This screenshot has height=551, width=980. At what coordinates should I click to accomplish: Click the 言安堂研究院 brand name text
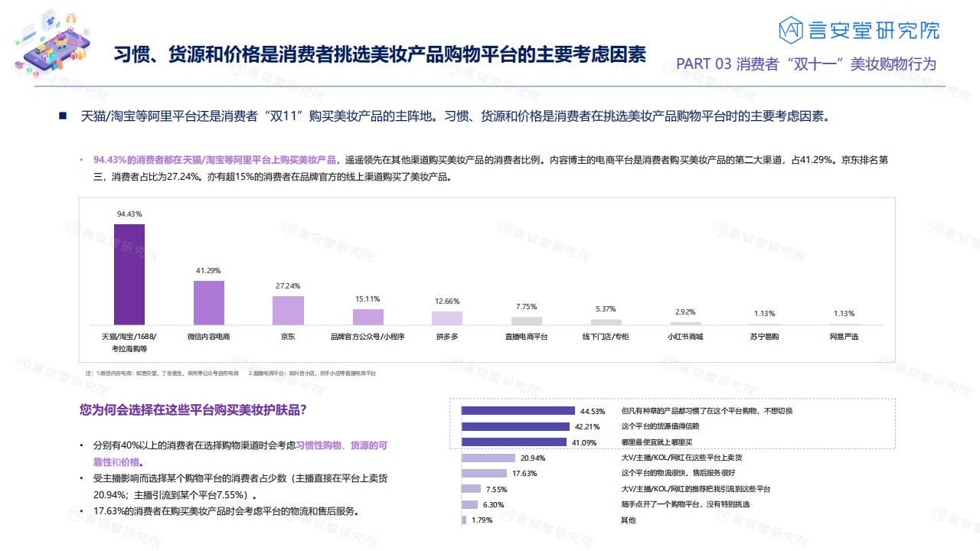[874, 31]
